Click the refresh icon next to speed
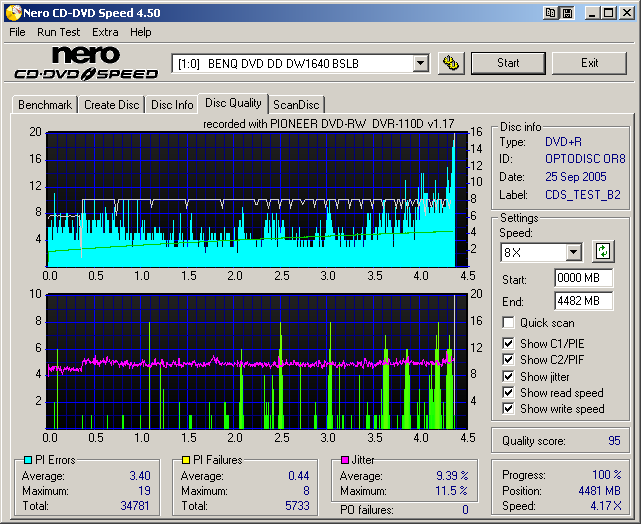This screenshot has width=641, height=524. coord(603,251)
